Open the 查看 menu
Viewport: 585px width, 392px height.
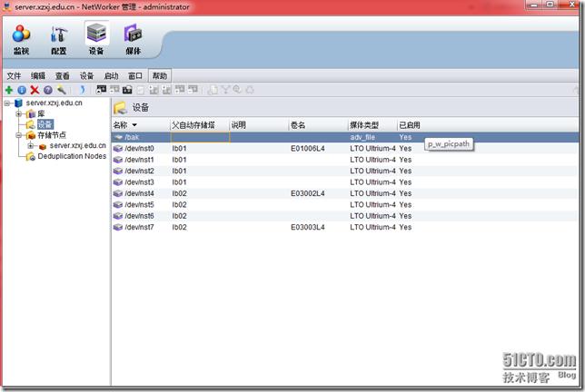pyautogui.click(x=63, y=76)
